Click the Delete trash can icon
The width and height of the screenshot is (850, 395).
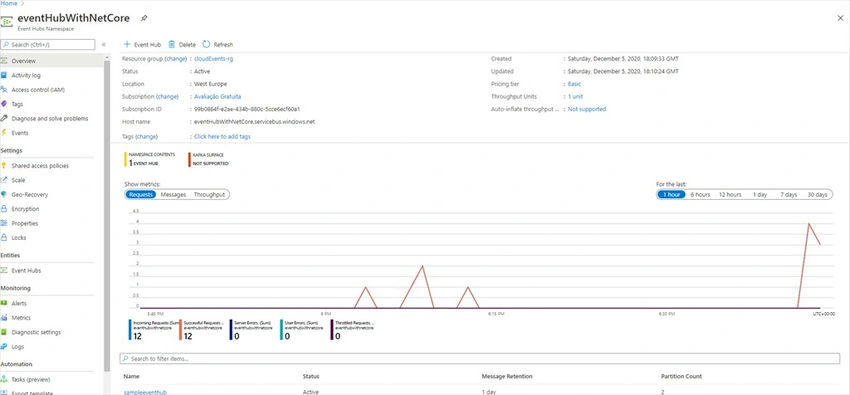coord(172,44)
